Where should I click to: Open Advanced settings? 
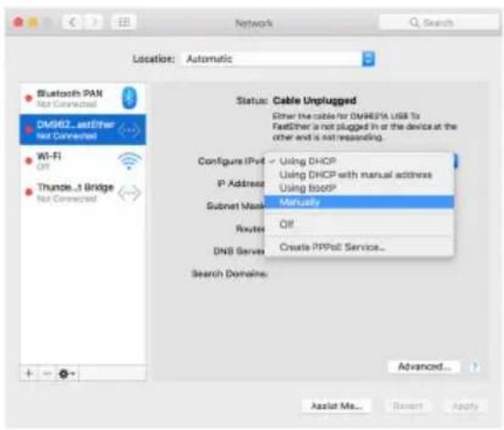(424, 367)
